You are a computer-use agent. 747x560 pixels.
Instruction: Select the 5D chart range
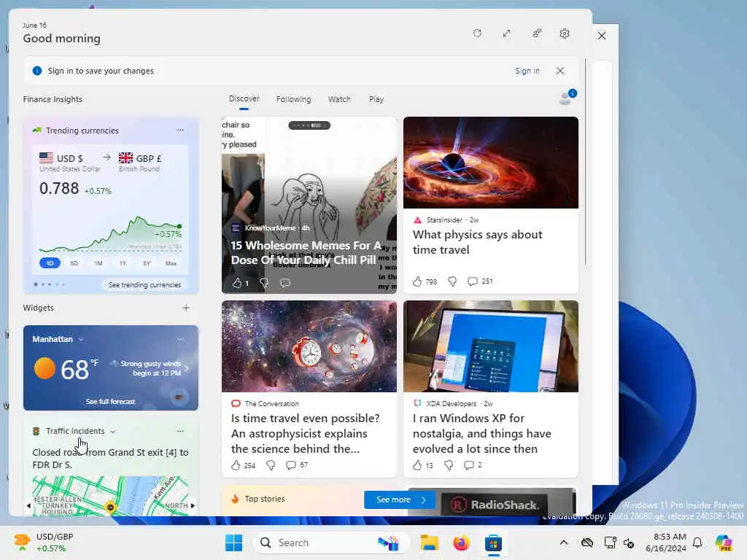pyautogui.click(x=74, y=262)
